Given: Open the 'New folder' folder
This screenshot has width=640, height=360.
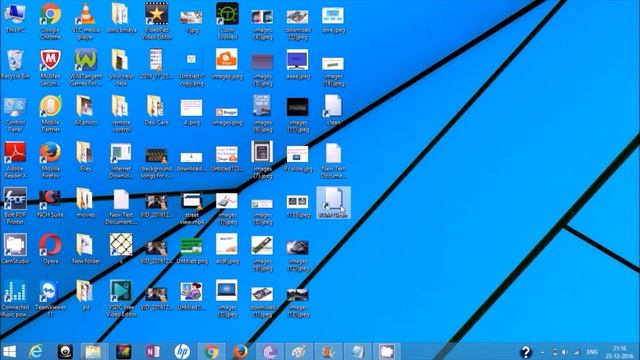Looking at the screenshot, I should point(86,249).
